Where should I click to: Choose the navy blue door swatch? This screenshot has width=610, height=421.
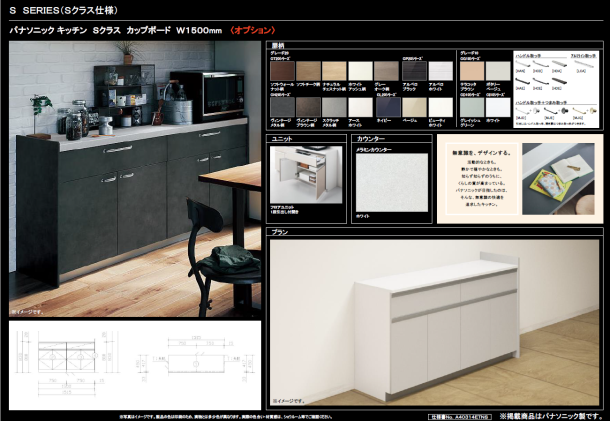tap(388, 107)
